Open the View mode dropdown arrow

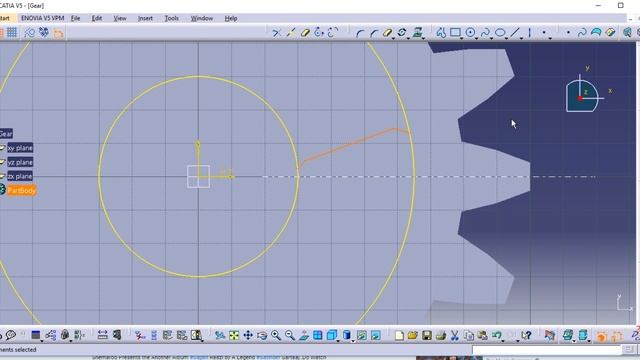(353, 340)
